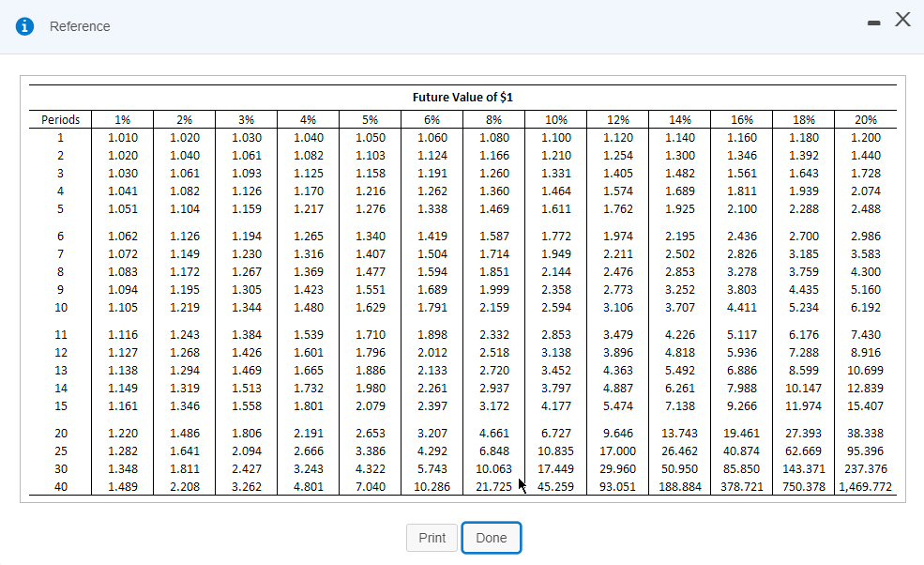
Task: Select the 1% column header
Action: (122, 119)
